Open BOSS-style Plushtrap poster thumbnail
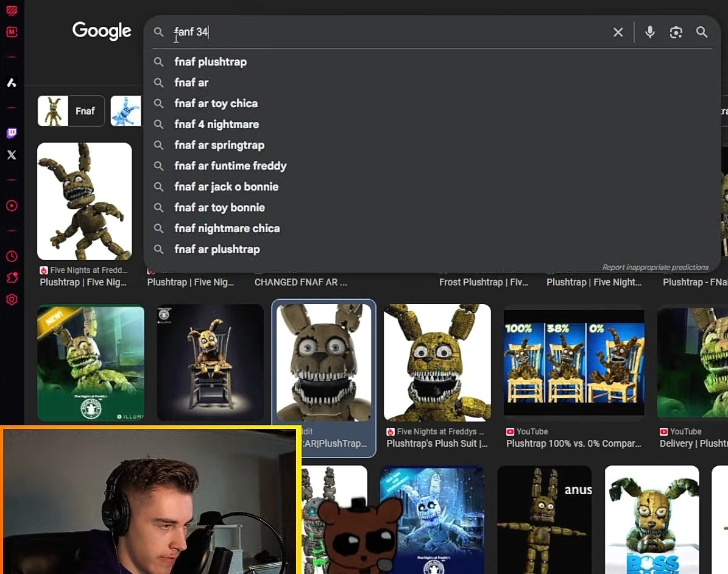 coord(652,520)
